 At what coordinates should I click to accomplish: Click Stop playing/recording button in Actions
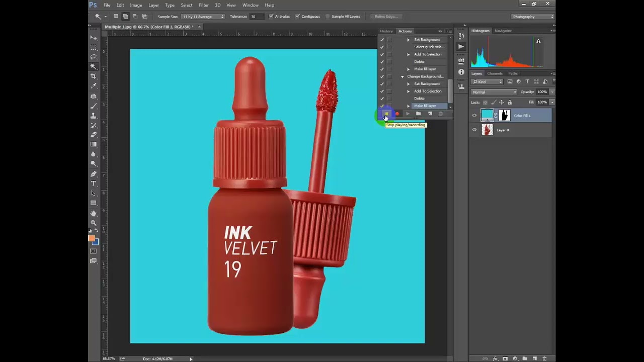pos(386,114)
